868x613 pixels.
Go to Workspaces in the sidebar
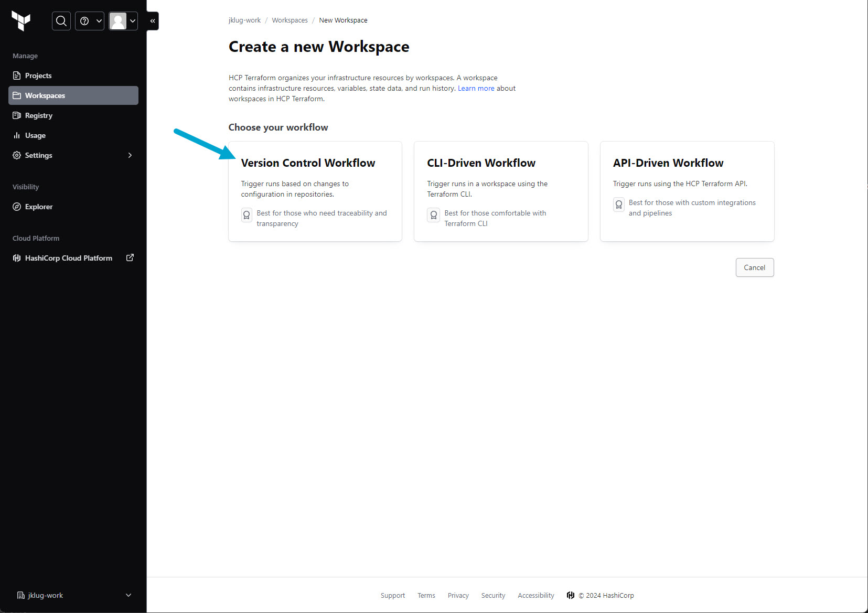(x=45, y=95)
